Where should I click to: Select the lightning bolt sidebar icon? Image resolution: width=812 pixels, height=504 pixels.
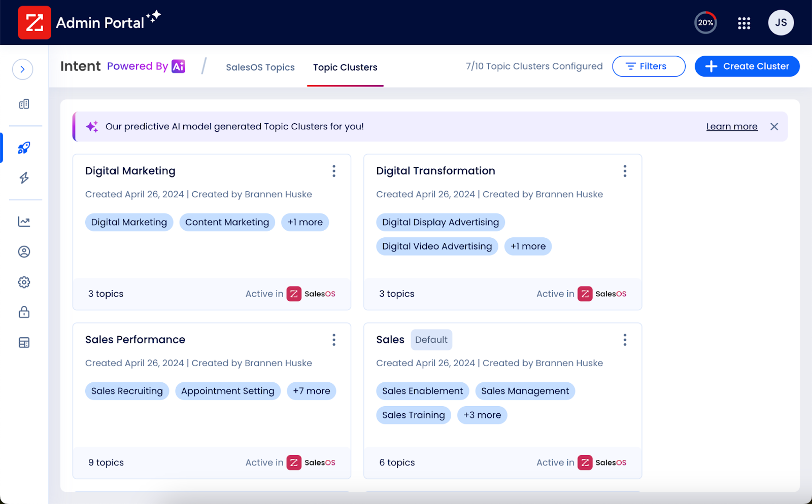(x=24, y=178)
